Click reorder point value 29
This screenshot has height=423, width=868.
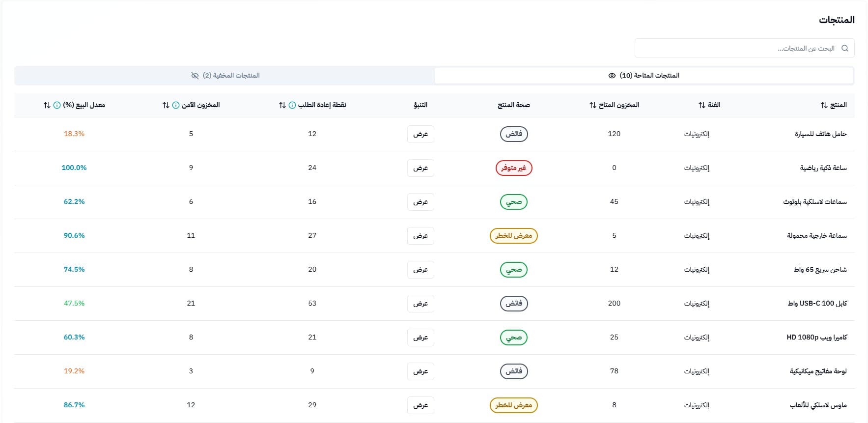click(312, 405)
